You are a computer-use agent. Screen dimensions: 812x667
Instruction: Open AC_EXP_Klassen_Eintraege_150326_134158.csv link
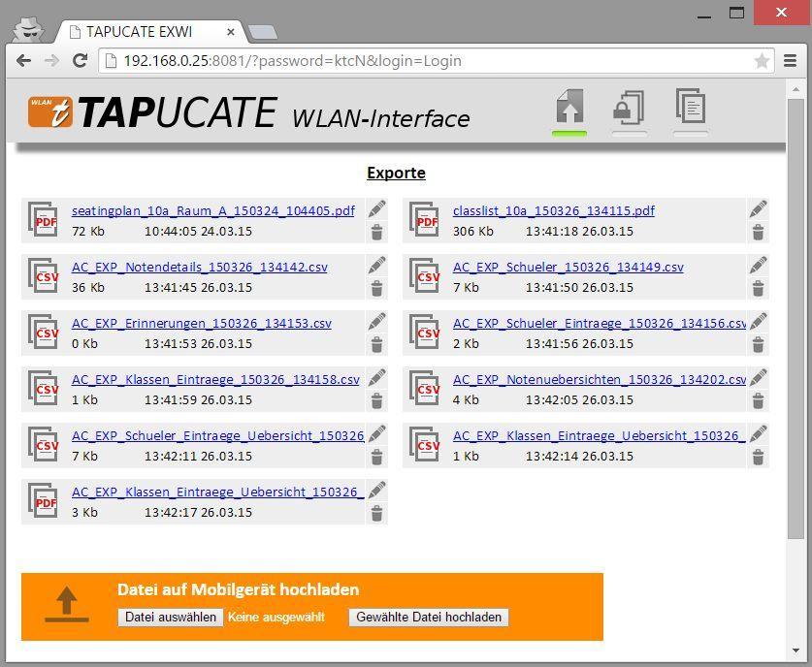215,380
